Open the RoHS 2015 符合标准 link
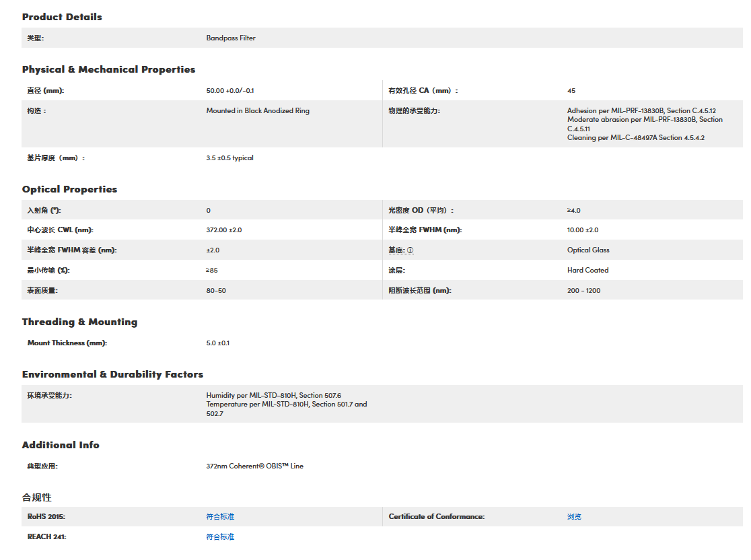The width and height of the screenshot is (751, 560). click(x=220, y=517)
